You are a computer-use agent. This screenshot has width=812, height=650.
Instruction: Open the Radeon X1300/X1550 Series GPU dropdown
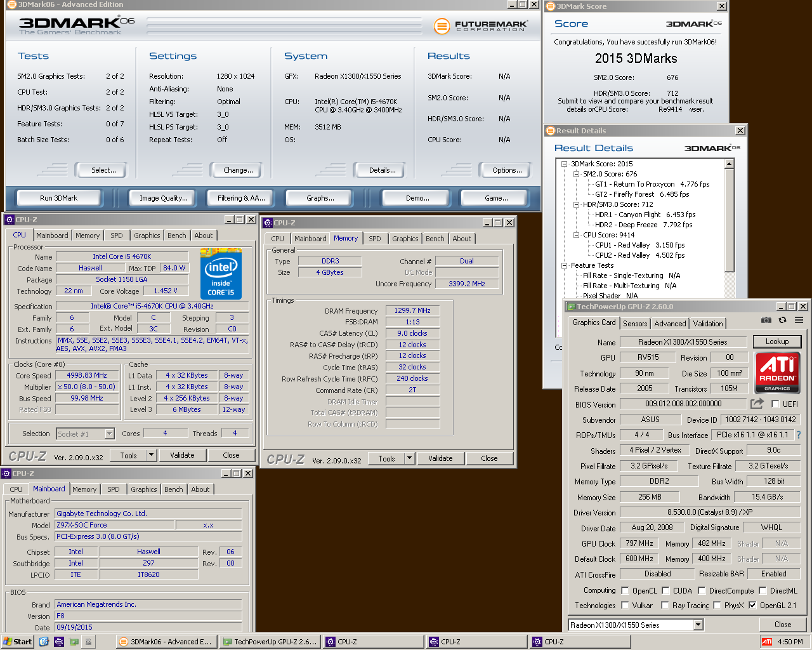pos(698,625)
